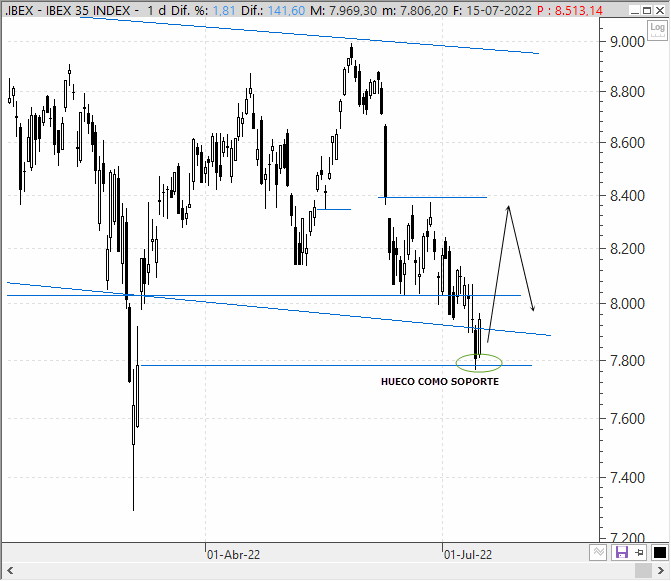This screenshot has height=581, width=671.
Task: Click the price P : 8.513,14
Action: coord(570,10)
